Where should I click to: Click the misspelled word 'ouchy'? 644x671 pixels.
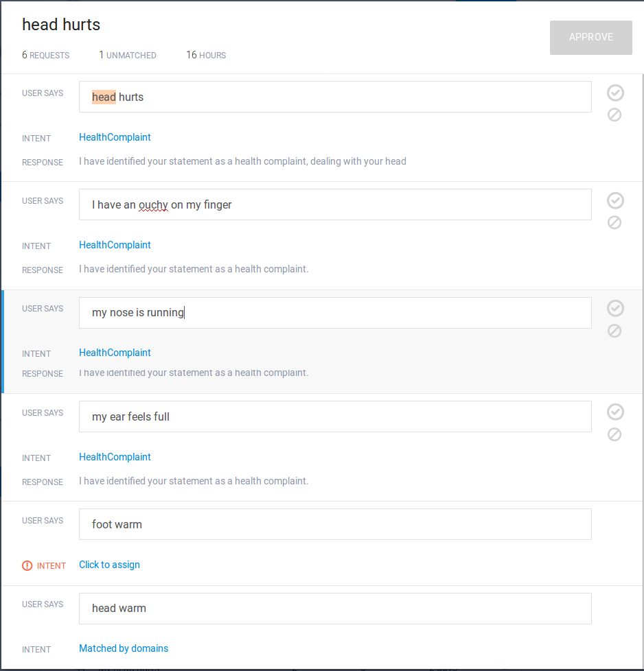tap(153, 204)
